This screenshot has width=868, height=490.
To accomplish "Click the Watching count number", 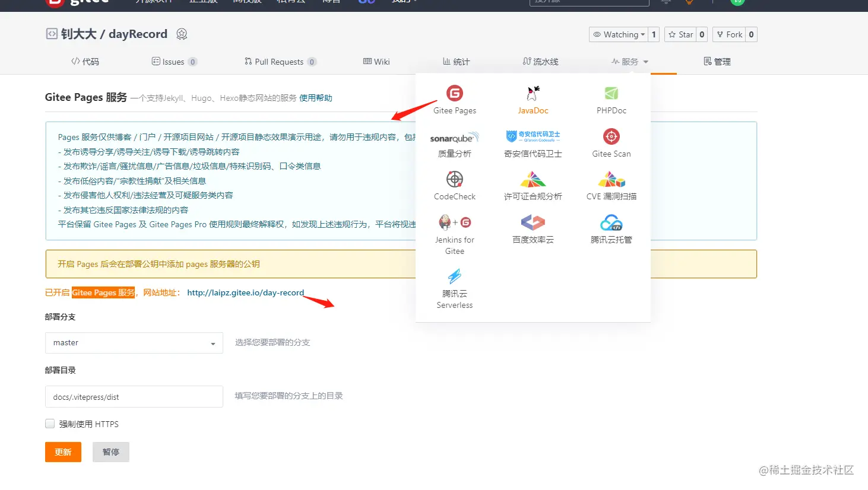I will 654,34.
